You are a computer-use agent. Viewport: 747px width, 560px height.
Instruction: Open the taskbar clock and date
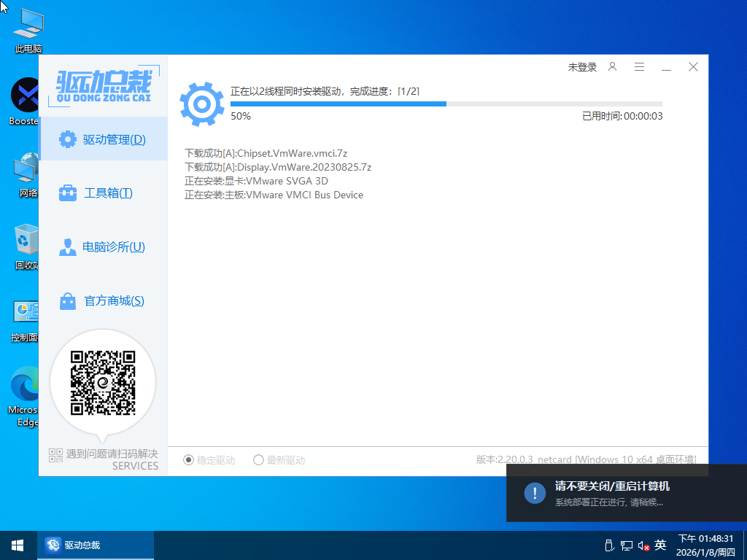point(706,545)
